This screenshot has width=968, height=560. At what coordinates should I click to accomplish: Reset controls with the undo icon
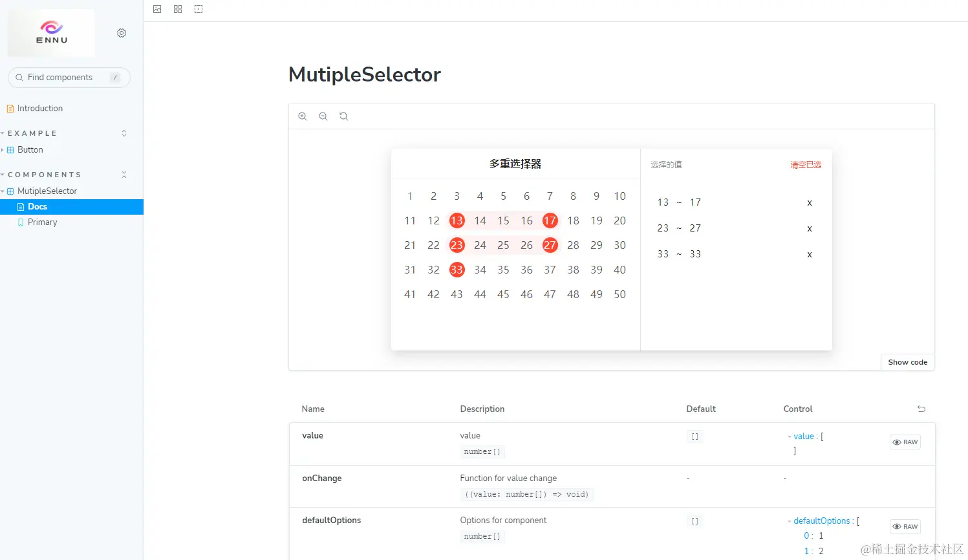point(921,409)
